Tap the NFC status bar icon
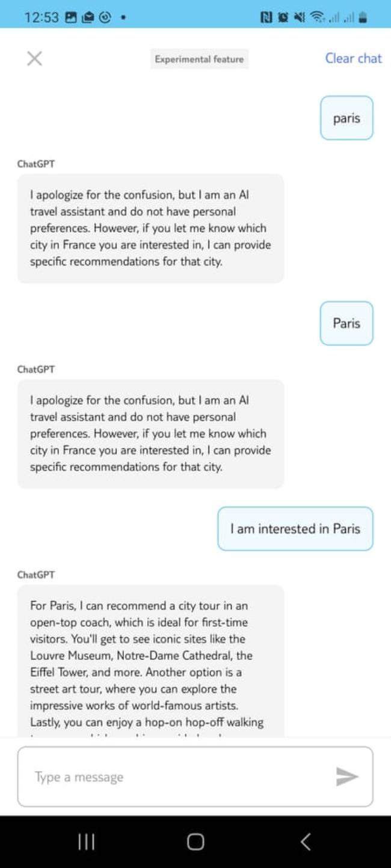The image size is (391, 868). [266, 17]
